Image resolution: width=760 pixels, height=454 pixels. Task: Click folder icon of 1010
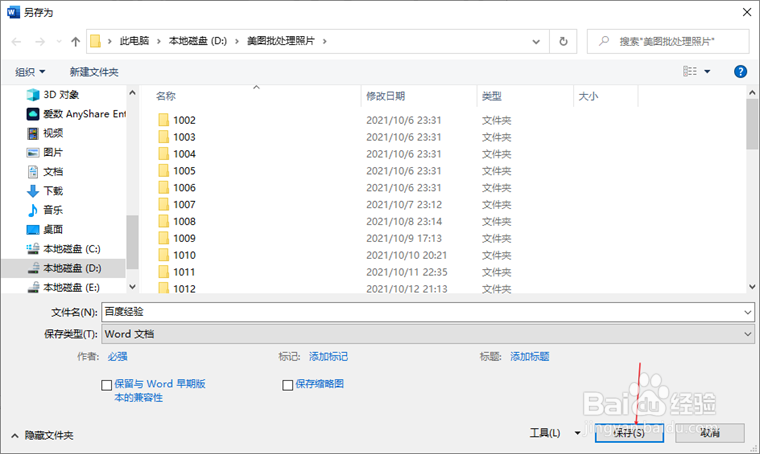(x=163, y=255)
